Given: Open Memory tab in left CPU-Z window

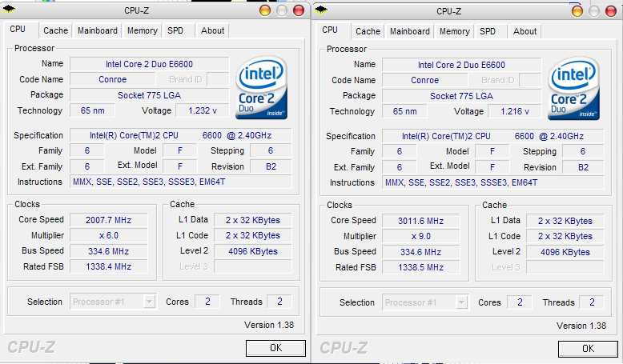Looking at the screenshot, I should (x=143, y=30).
